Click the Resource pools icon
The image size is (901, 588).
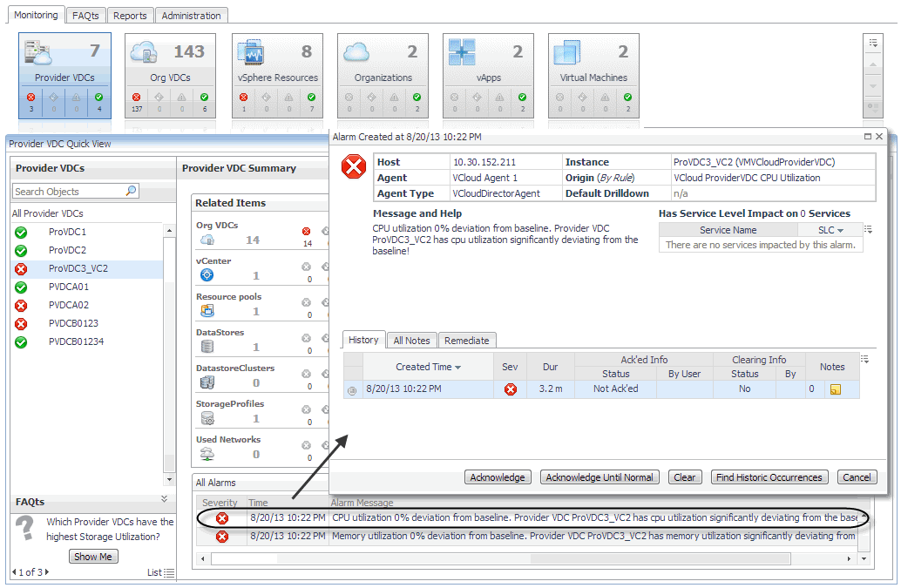click(x=207, y=311)
